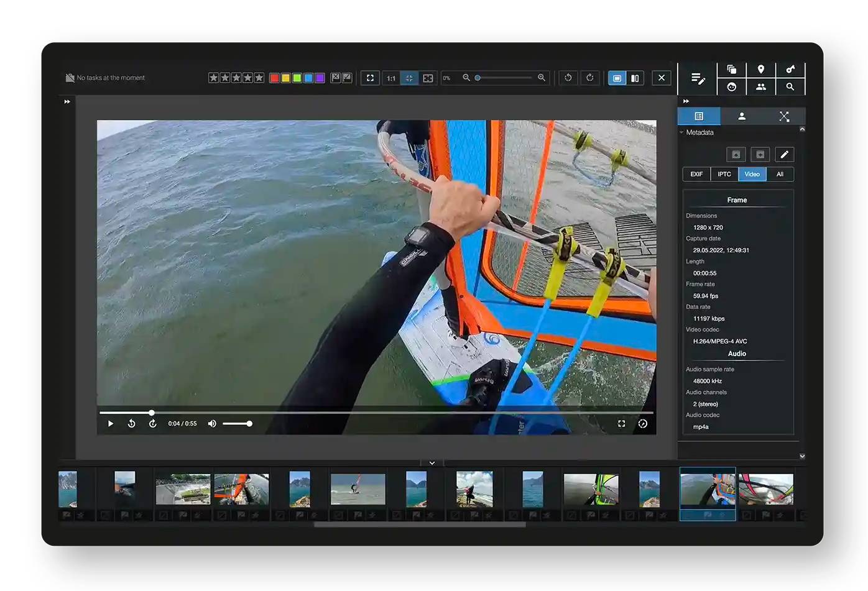Rotate the image counterclockwise
Screen dimensions: 868x591
tap(568, 78)
